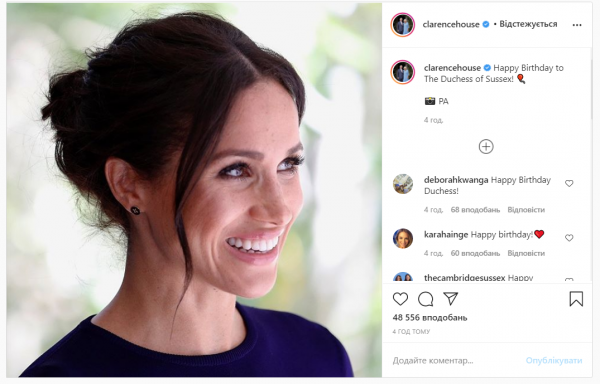Like karahainge's comment heart
The height and width of the screenshot is (384, 600).
569,238
